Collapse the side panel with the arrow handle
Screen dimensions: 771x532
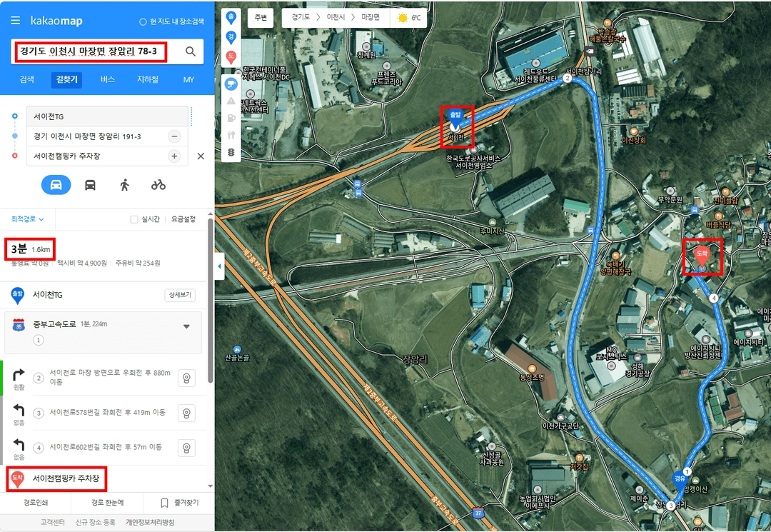click(x=219, y=266)
